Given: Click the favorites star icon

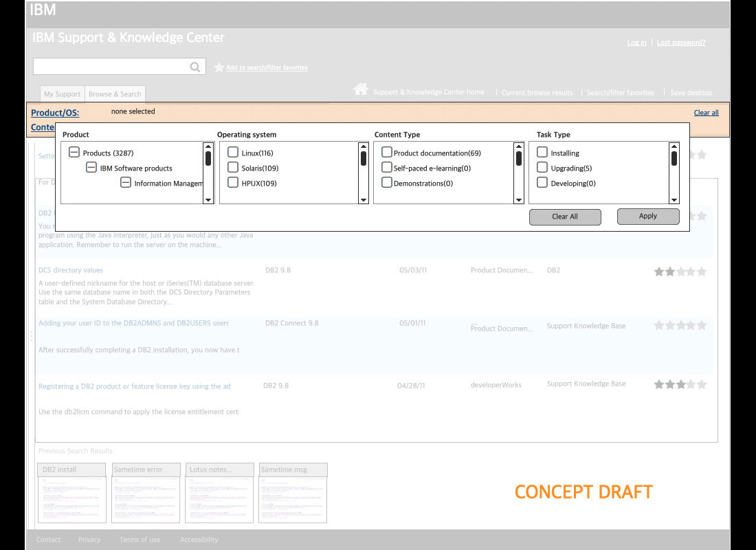Looking at the screenshot, I should coord(219,67).
